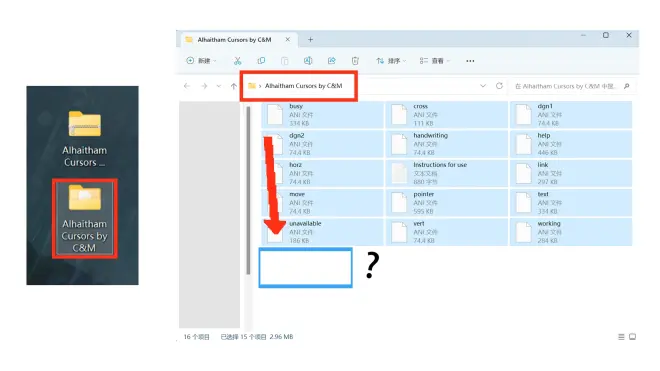Image resolution: width=660 pixels, height=371 pixels.
Task: Go up one folder level
Action: [234, 86]
